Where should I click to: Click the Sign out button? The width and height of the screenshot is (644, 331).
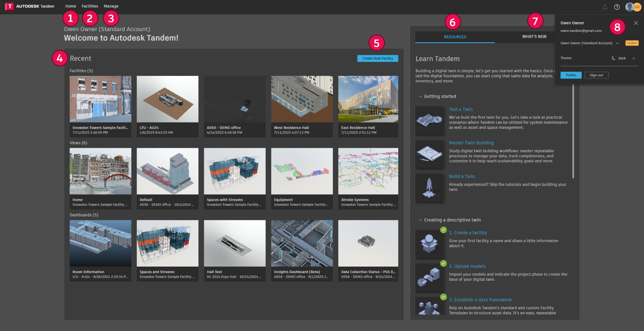(596, 75)
